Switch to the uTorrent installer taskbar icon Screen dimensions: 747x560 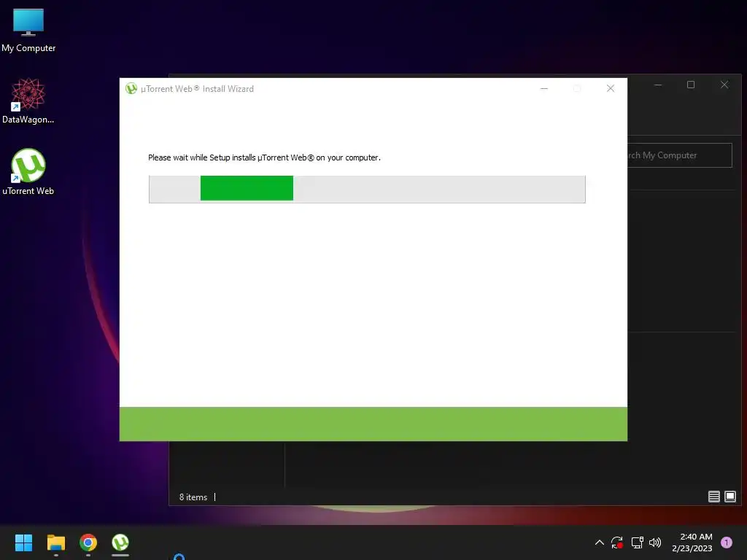click(x=120, y=542)
